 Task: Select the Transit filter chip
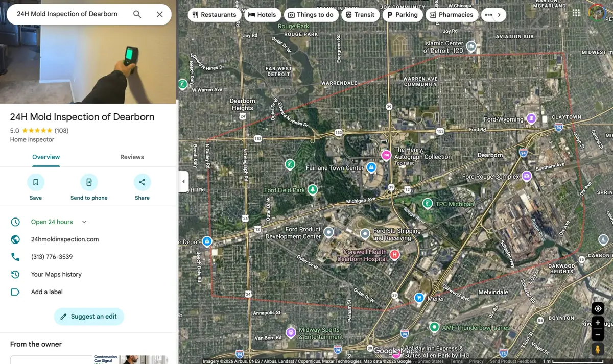360,15
